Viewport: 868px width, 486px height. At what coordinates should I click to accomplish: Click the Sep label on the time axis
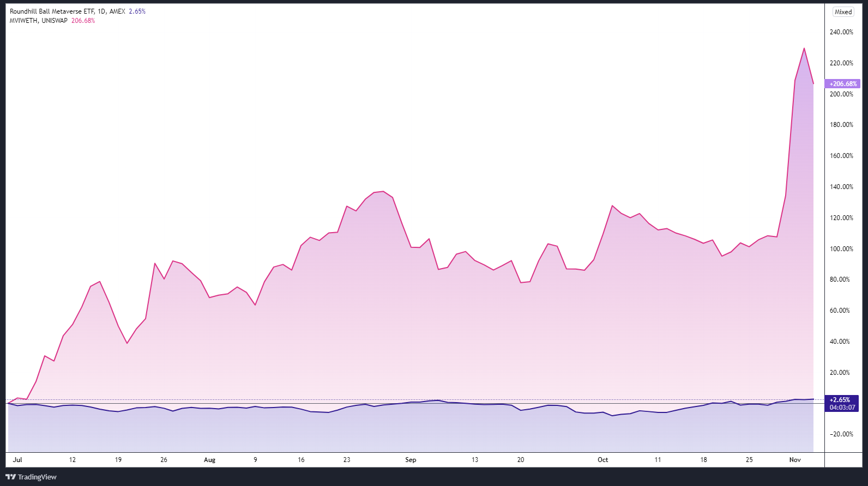pyautogui.click(x=411, y=460)
